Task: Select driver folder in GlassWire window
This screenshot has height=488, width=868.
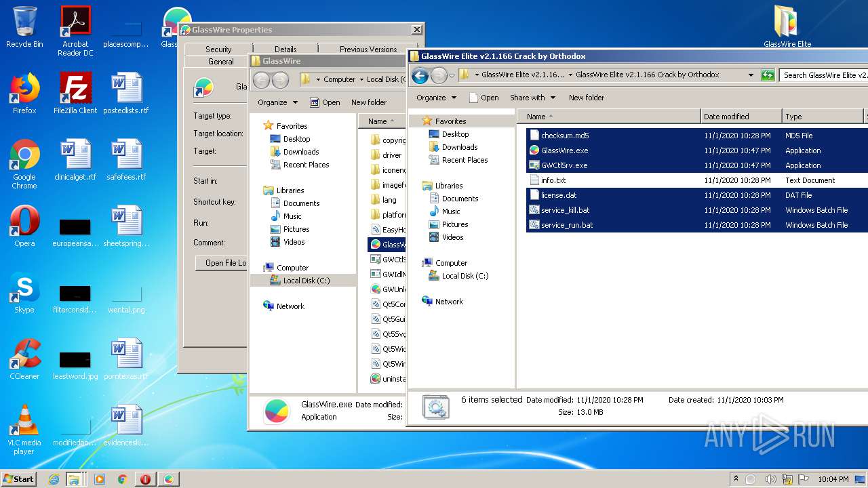Action: point(392,155)
